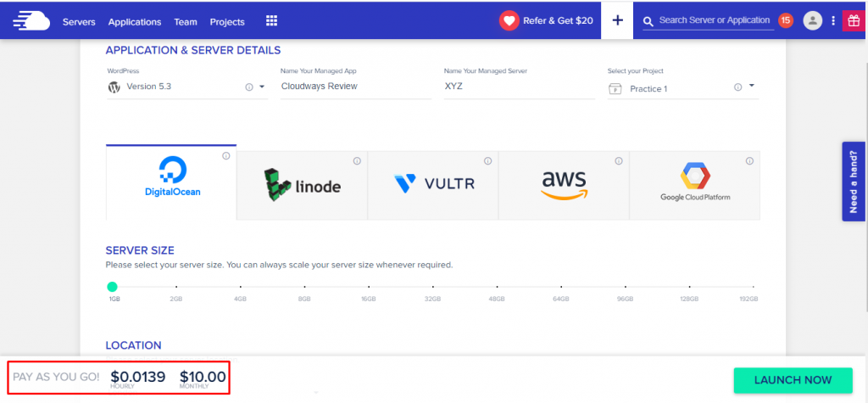Go to the Applications menu
Image resolution: width=868 pixels, height=403 pixels.
click(135, 21)
